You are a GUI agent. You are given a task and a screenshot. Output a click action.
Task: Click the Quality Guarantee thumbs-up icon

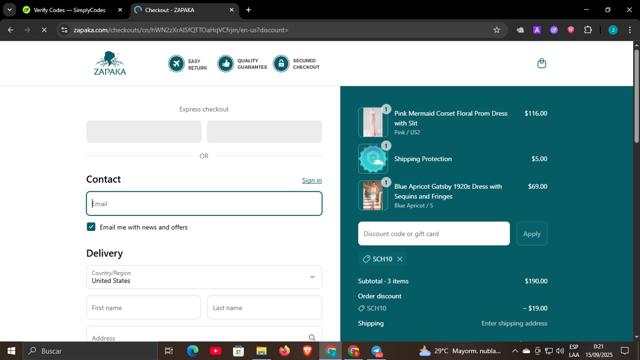(225, 64)
